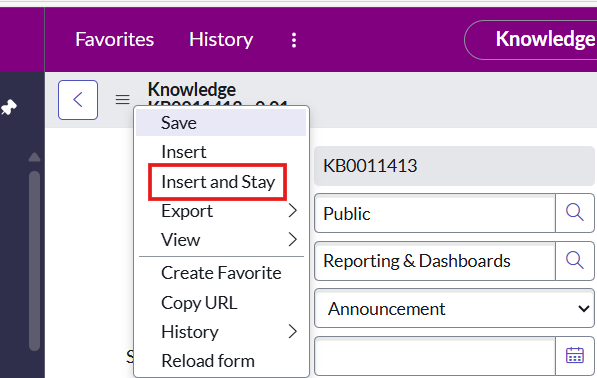This screenshot has width=597, height=378.
Task: Open the calendar date picker icon
Action: click(575, 356)
